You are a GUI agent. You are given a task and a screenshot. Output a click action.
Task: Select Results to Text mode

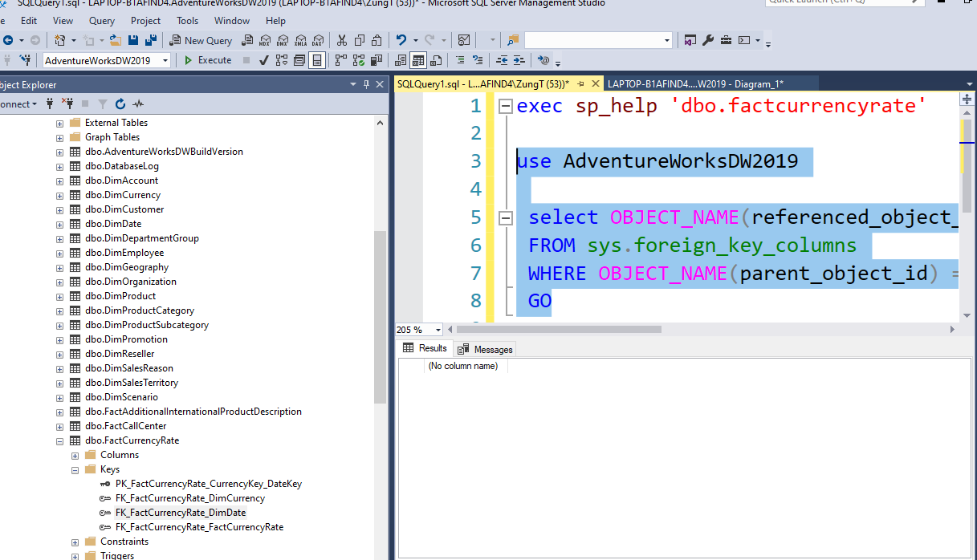401,60
